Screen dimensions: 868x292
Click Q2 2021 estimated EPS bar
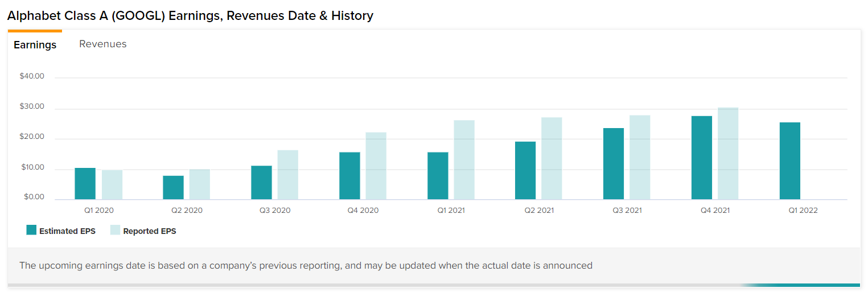(525, 171)
